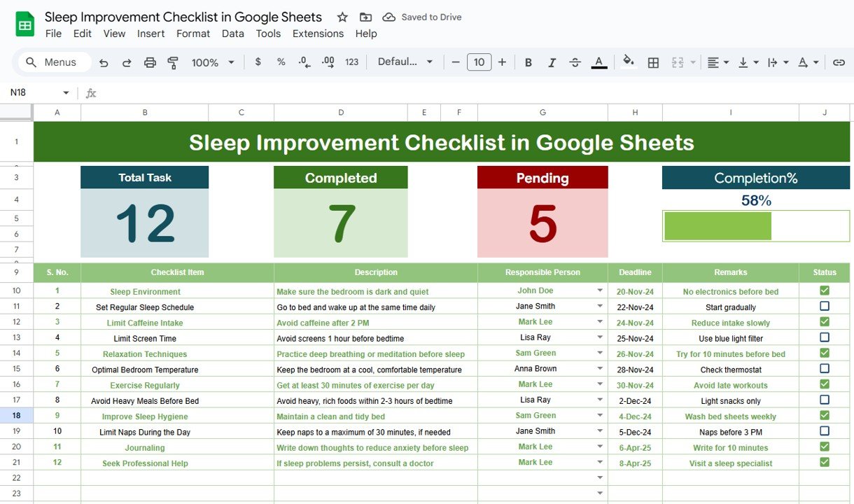This screenshot has width=854, height=504.
Task: Open the zoom level dropdown
Action: tap(213, 62)
